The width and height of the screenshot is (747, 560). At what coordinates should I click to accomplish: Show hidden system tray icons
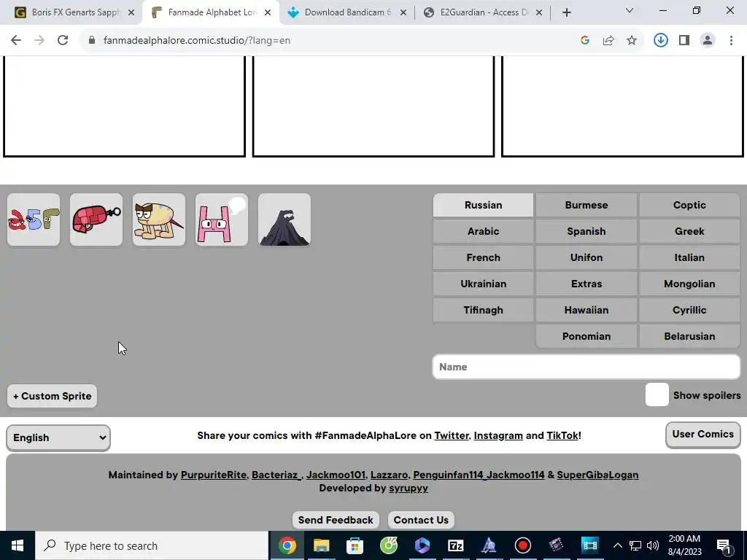pyautogui.click(x=617, y=545)
